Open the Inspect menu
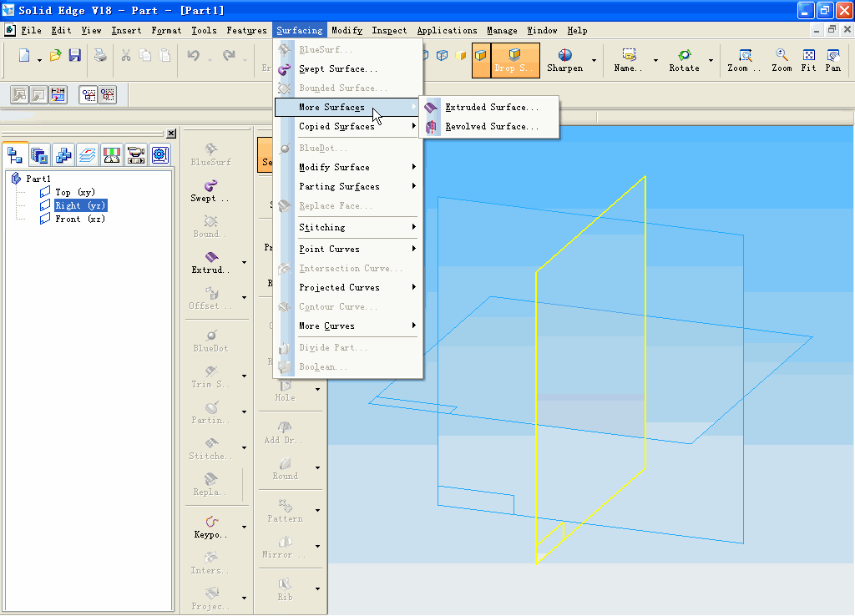 pyautogui.click(x=389, y=31)
